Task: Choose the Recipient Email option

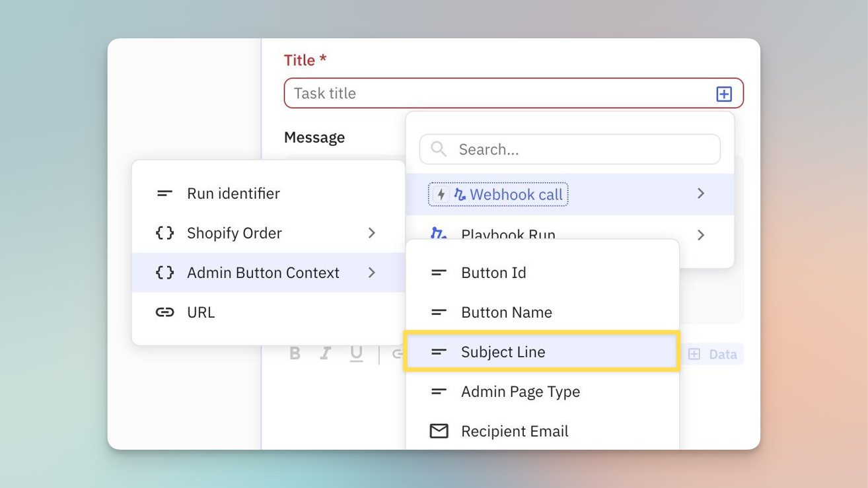Action: click(542, 431)
